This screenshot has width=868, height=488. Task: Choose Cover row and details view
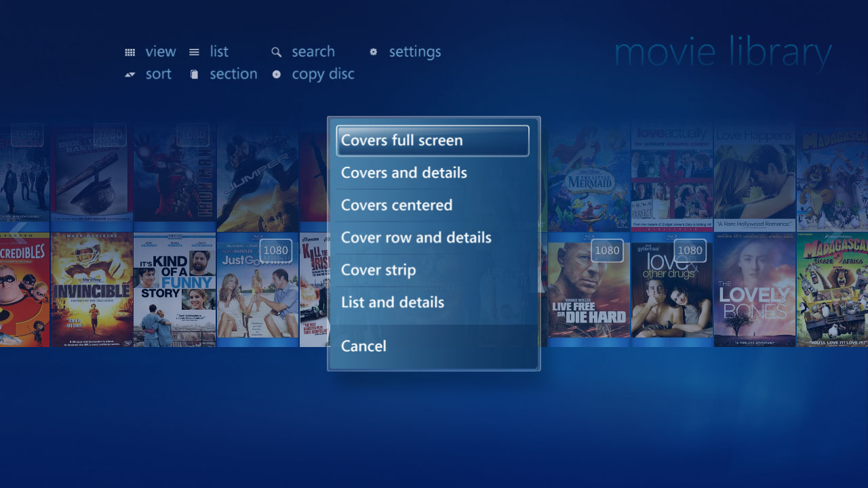point(433,238)
